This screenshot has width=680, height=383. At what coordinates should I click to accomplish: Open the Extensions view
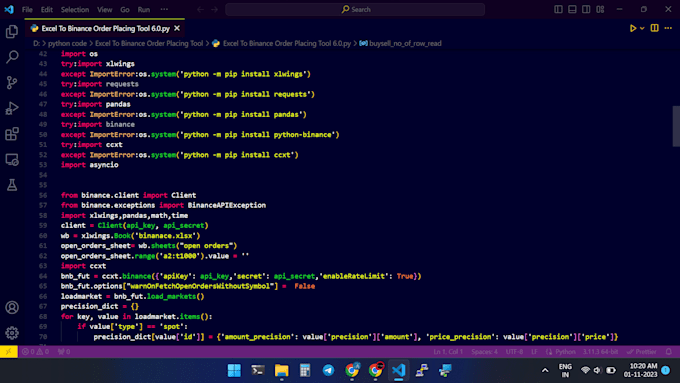coord(12,134)
